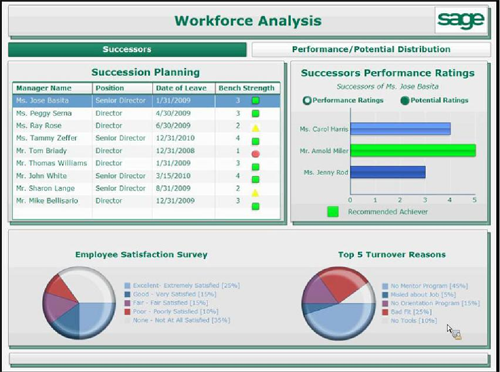Click Mr. Arnold Miller's green rating bar
This screenshot has width=500, height=372.
coord(413,151)
